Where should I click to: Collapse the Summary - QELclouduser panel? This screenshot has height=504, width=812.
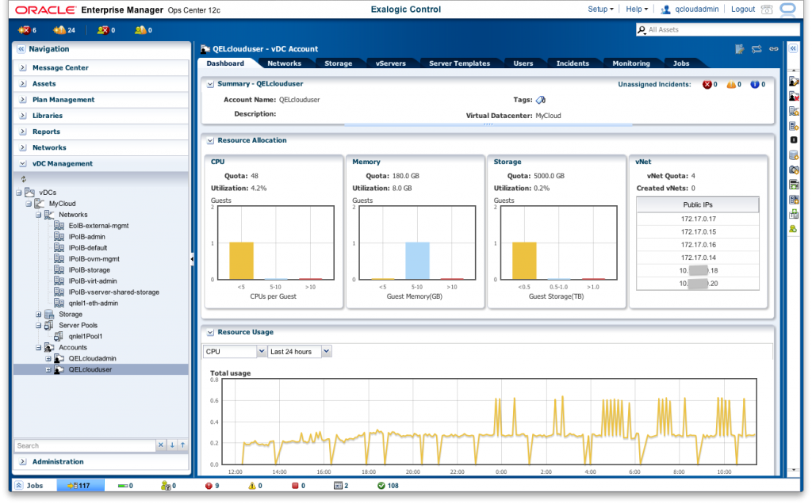(210, 84)
